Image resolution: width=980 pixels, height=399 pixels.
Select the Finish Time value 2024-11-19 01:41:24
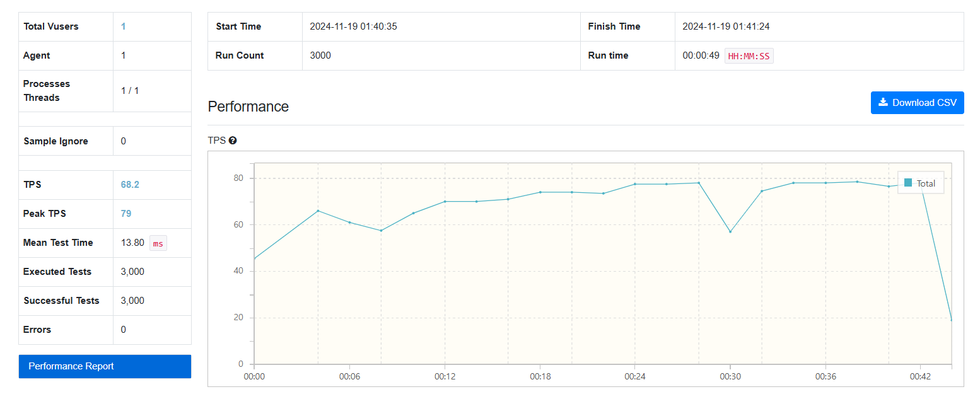pyautogui.click(x=726, y=26)
